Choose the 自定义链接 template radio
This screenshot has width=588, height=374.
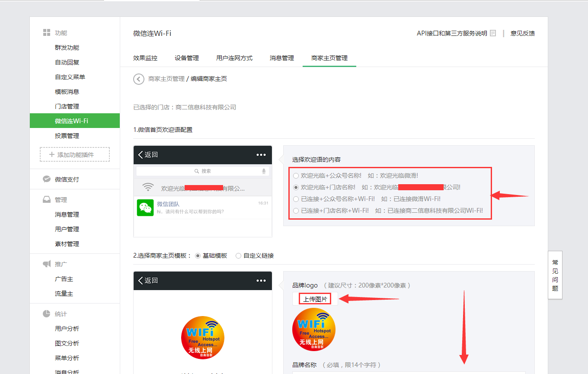click(238, 256)
